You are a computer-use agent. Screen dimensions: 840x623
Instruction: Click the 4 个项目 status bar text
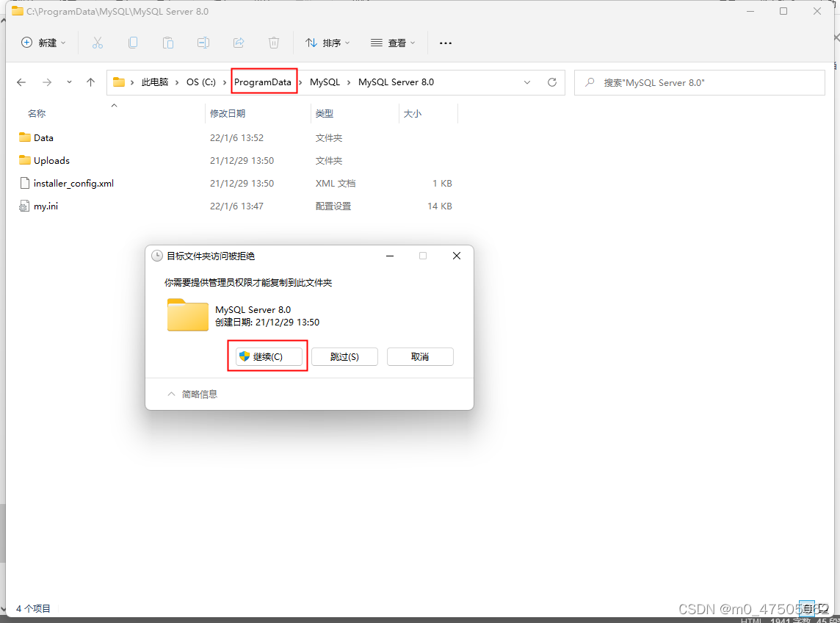[33, 608]
